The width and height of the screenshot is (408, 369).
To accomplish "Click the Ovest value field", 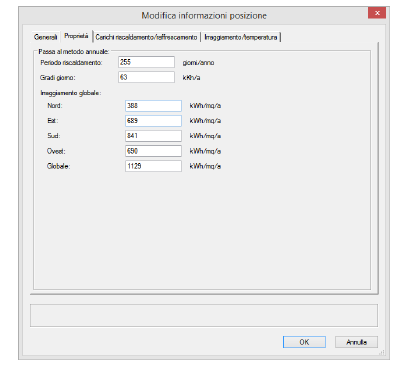I will pyautogui.click(x=153, y=151).
